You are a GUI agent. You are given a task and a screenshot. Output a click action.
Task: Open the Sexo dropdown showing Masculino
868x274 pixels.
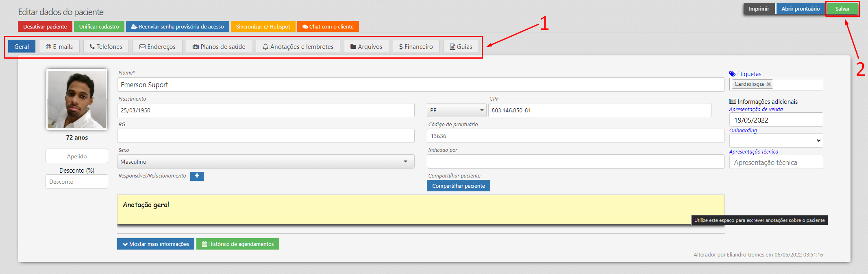tap(266, 162)
